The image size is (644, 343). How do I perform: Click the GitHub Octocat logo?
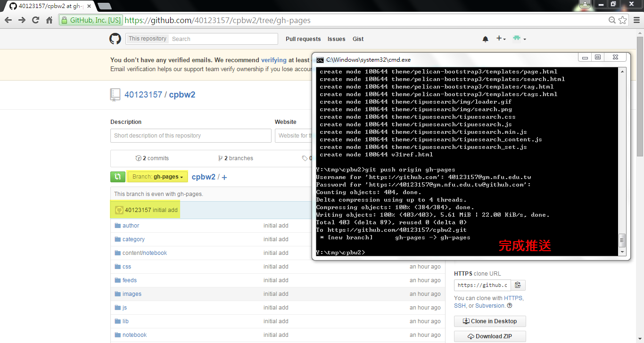(x=115, y=39)
